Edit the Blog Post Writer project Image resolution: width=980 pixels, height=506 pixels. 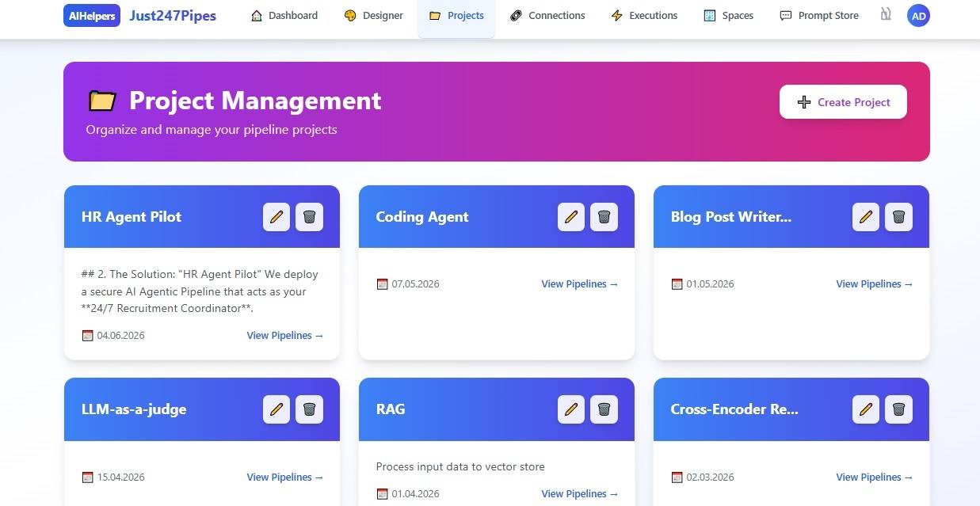click(866, 217)
